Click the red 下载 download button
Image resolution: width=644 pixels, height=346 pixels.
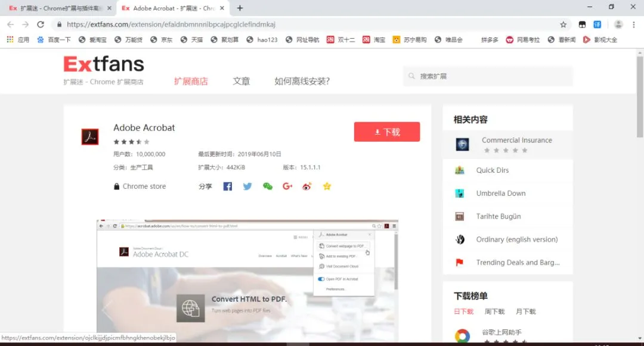pos(387,132)
